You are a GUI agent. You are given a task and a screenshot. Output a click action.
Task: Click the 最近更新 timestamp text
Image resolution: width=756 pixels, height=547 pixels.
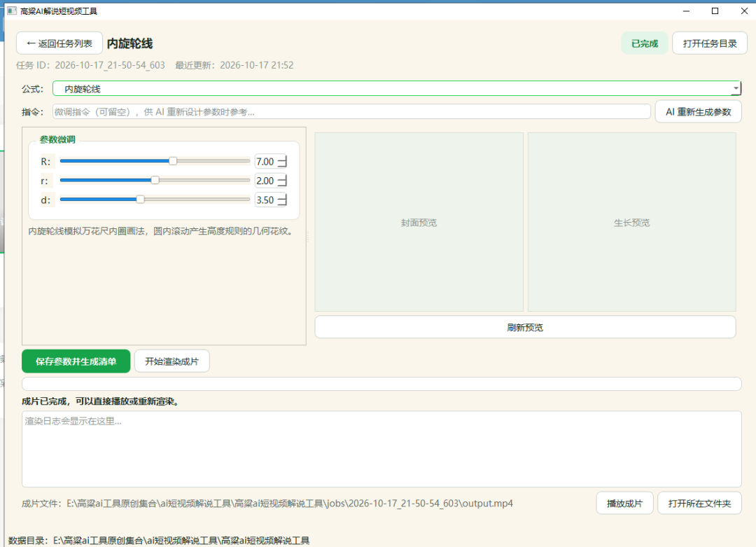click(234, 65)
